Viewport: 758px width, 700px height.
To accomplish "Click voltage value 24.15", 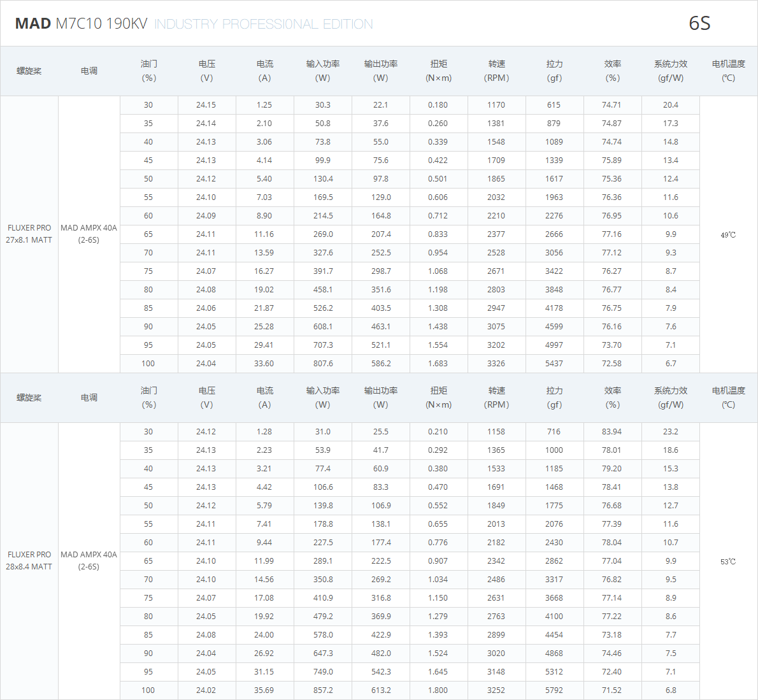I will 206,105.
